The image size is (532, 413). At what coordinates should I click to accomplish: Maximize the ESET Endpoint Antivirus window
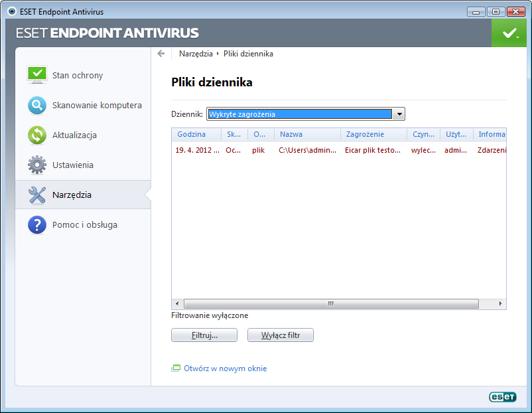[496, 12]
